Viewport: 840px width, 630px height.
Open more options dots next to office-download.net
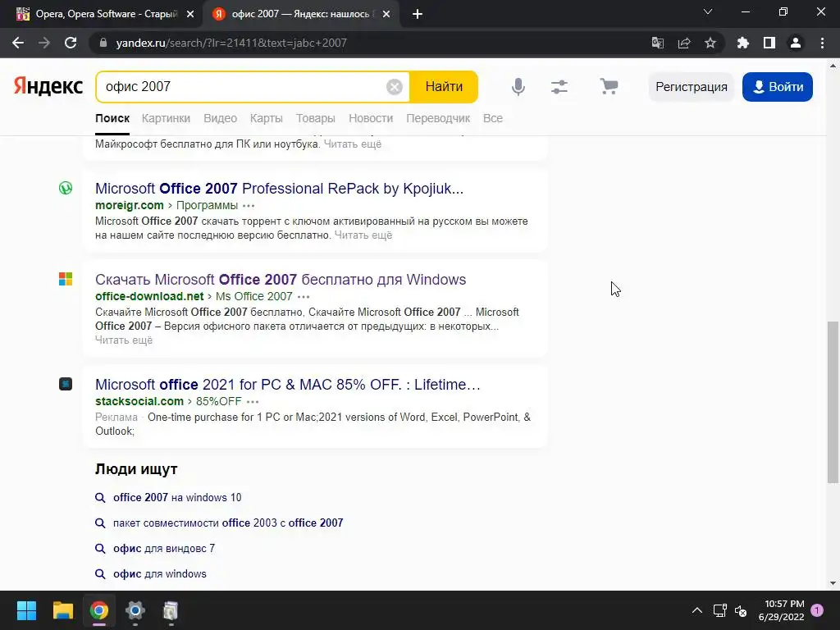[x=304, y=297]
